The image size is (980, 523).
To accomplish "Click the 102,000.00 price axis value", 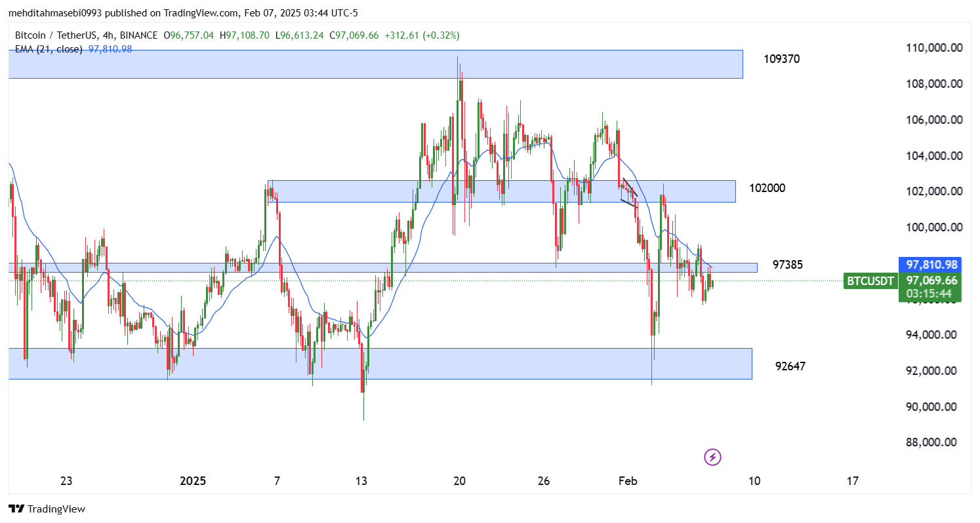I will click(934, 191).
